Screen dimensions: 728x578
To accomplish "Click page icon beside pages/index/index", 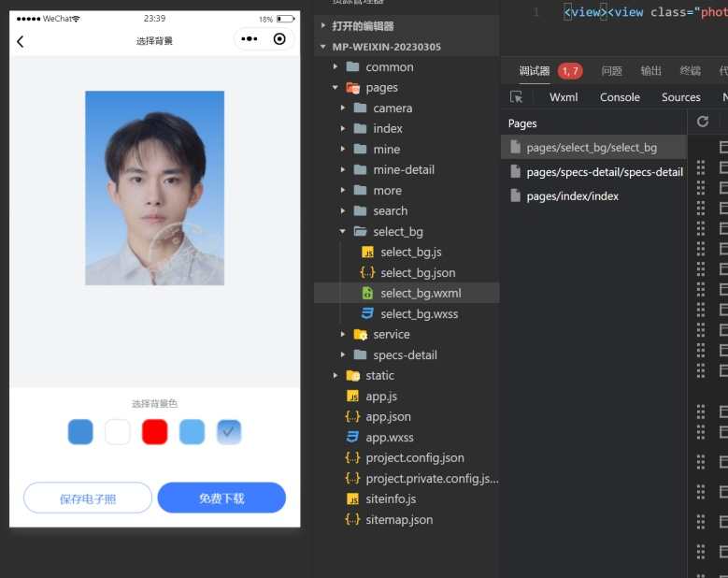I will pyautogui.click(x=515, y=196).
